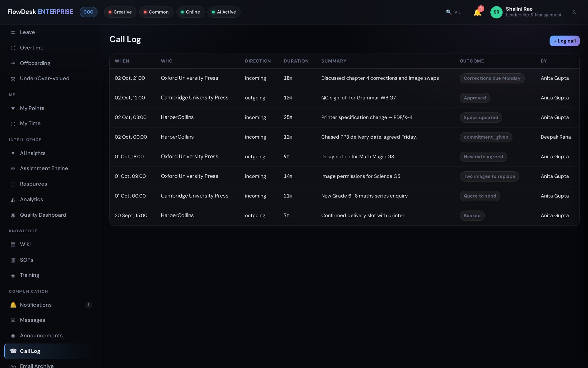Screen dimensions: 588x368
Task: Click the Messages envelope icon
Action: (13, 320)
